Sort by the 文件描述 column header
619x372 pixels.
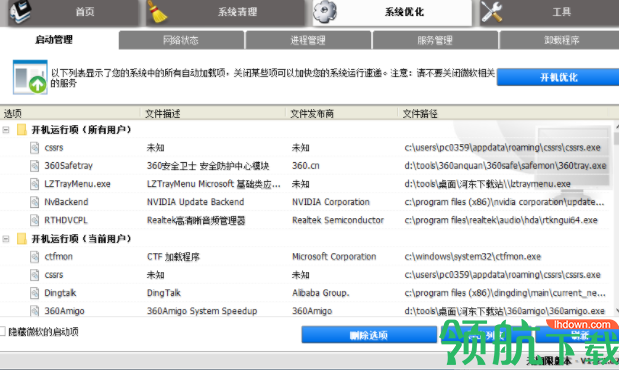click(x=213, y=114)
